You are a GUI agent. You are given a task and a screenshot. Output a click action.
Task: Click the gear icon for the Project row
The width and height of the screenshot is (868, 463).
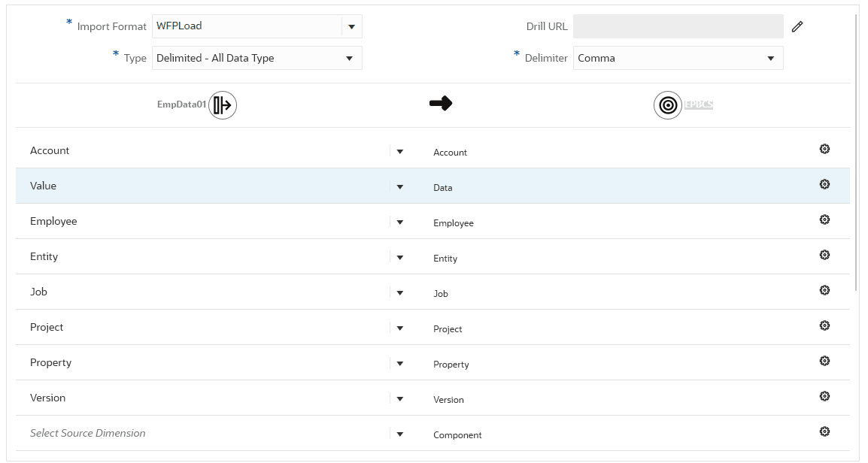[x=824, y=326]
